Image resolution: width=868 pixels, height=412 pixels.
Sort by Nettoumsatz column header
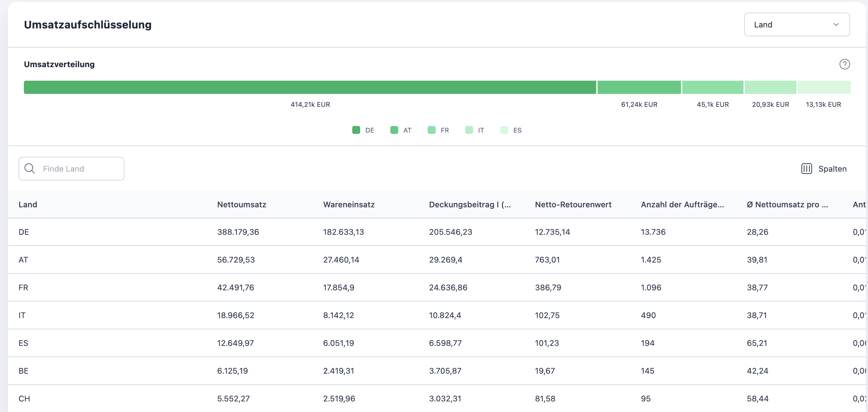(241, 204)
